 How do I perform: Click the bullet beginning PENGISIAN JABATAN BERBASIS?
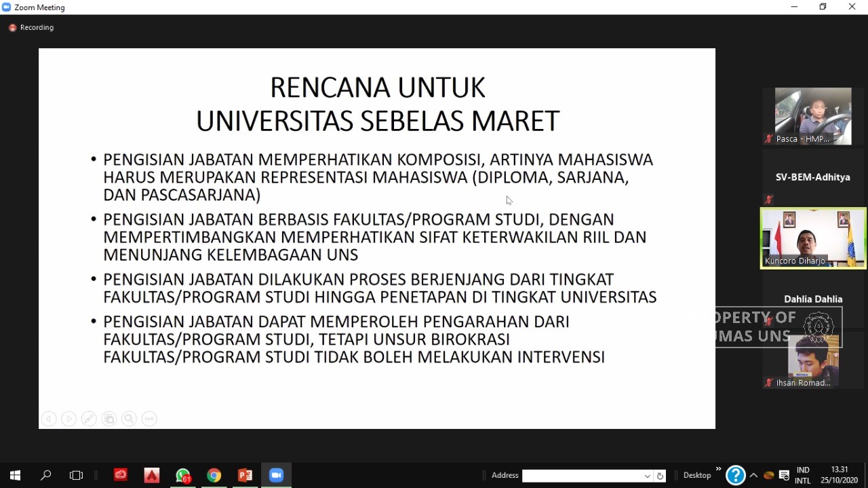375,237
